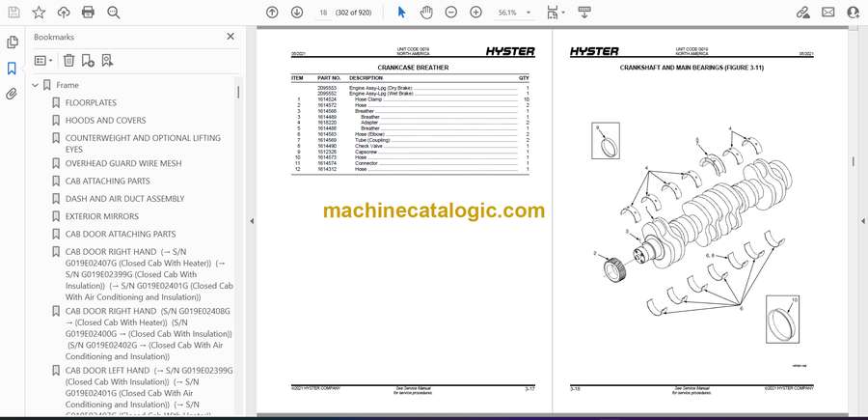The width and height of the screenshot is (868, 420).
Task: Click the Hose (Elbow) row in parts table
Action: (410, 134)
